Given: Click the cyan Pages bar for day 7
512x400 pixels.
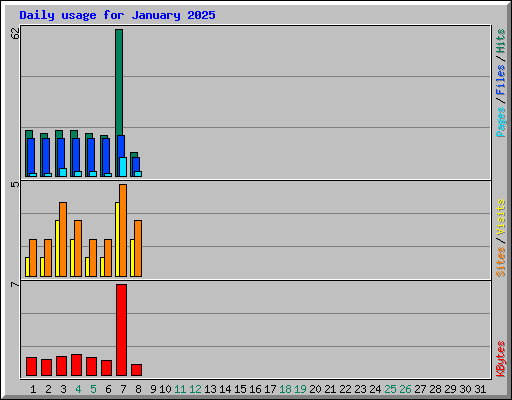Looking at the screenshot, I should 123,167.
